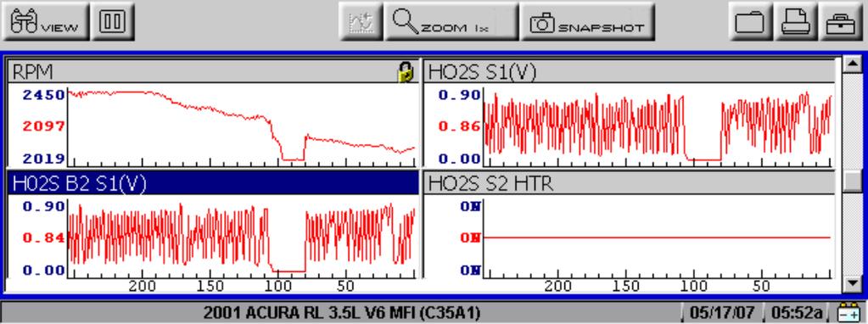Select the HO2S S2 HTR graph header
Image resolution: width=868 pixels, height=324 pixels.
click(x=629, y=183)
